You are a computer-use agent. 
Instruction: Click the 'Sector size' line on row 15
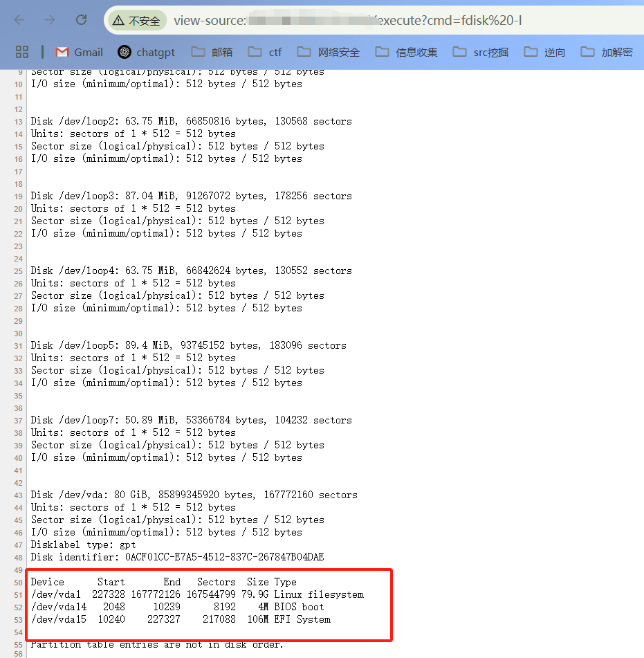click(178, 147)
